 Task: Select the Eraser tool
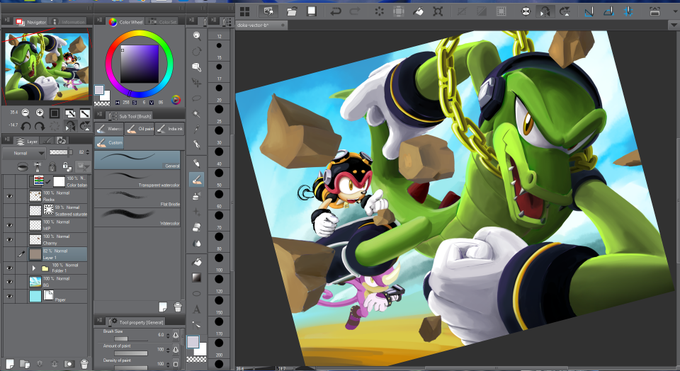197,227
